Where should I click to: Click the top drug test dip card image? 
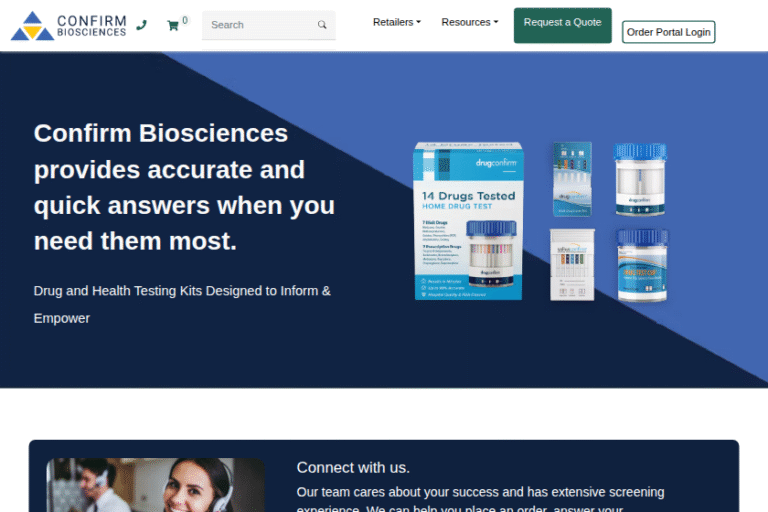[572, 178]
